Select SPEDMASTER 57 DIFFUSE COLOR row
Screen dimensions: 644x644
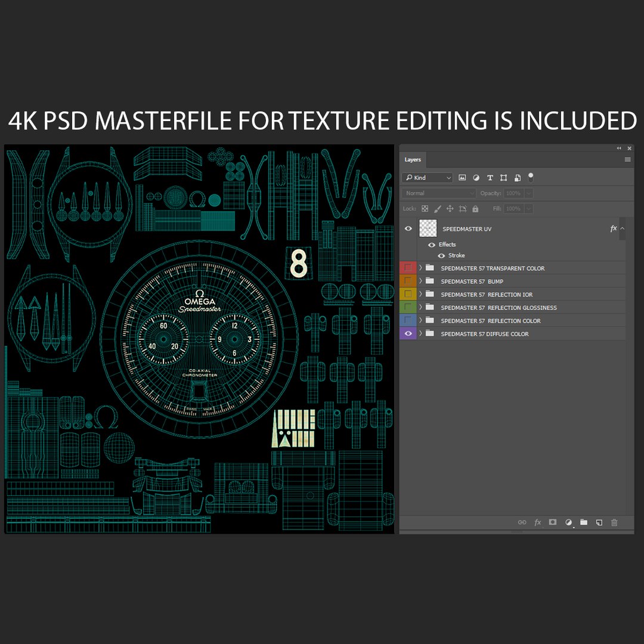513,333
